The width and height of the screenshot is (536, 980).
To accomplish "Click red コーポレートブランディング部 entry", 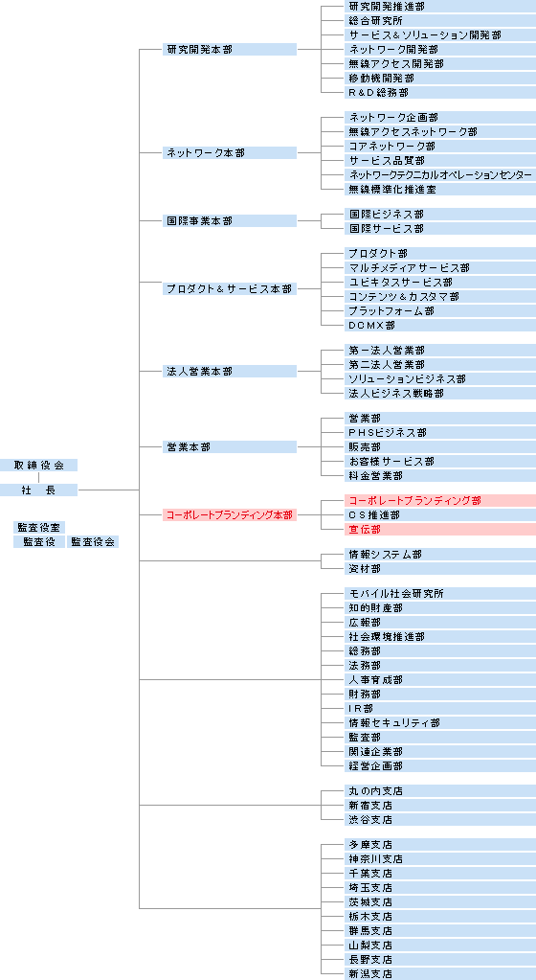I will pos(440,501).
